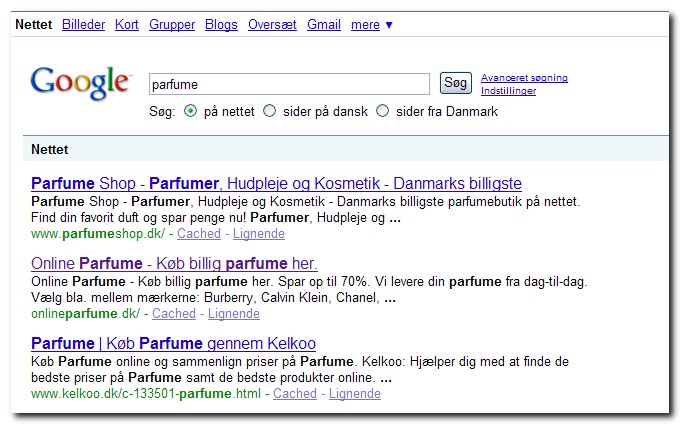Open Oversæt in the top bar
Viewport: 681px width, 425px height.
272,24
